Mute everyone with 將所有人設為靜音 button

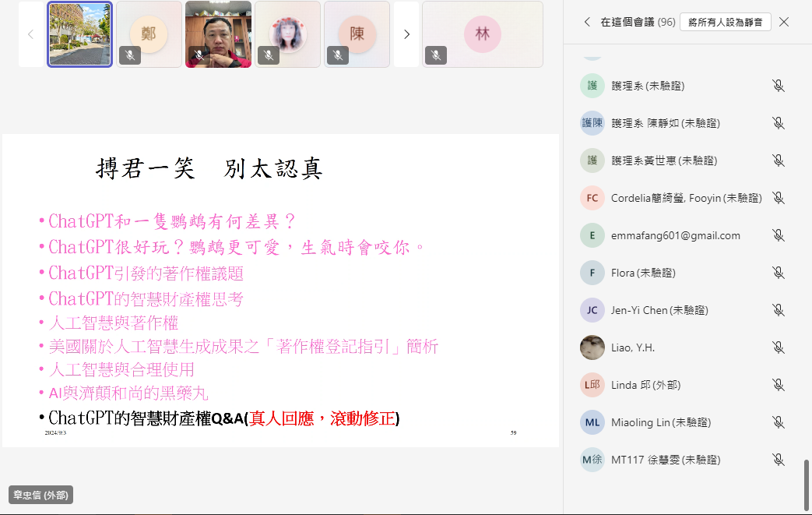tap(725, 22)
